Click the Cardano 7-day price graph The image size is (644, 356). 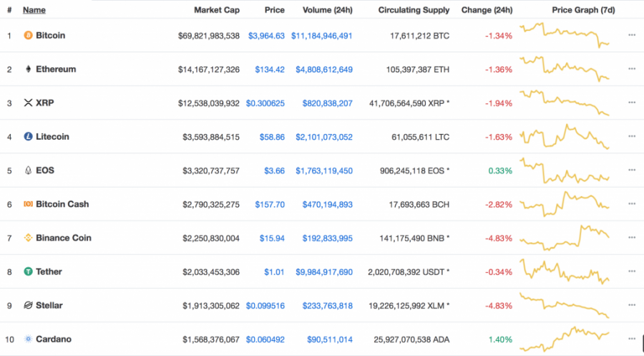565,339
